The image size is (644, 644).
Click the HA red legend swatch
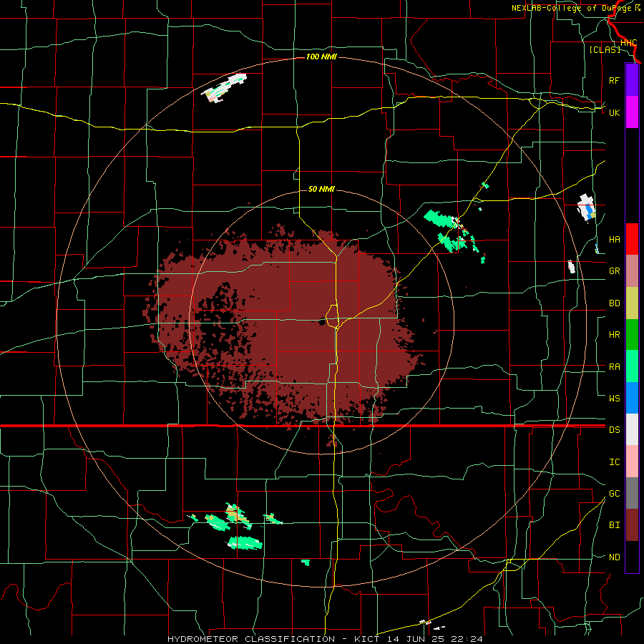[632, 239]
